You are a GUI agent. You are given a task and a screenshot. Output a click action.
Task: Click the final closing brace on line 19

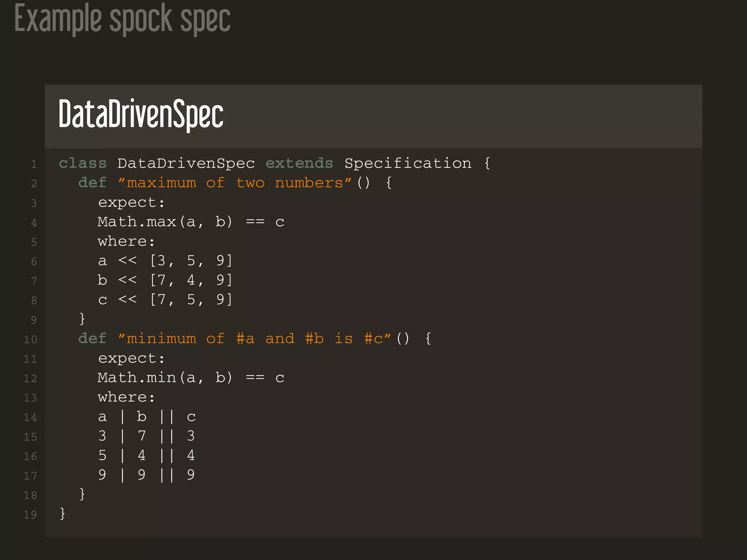click(63, 513)
